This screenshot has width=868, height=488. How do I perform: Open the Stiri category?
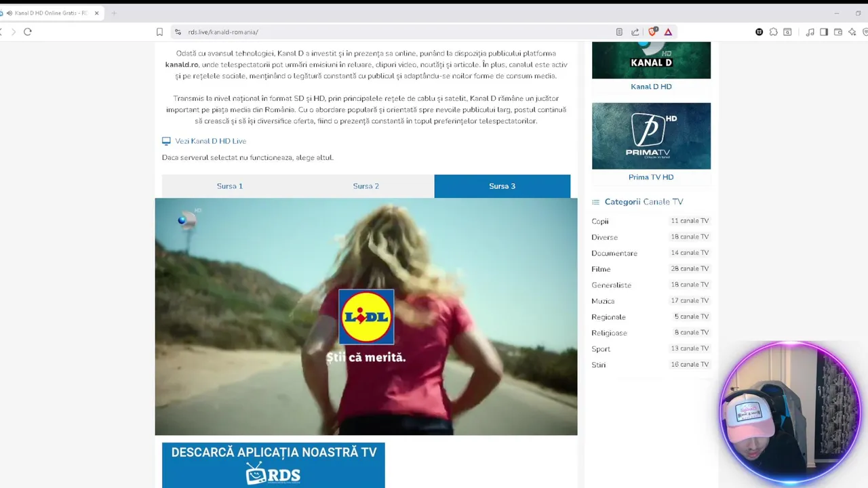598,365
